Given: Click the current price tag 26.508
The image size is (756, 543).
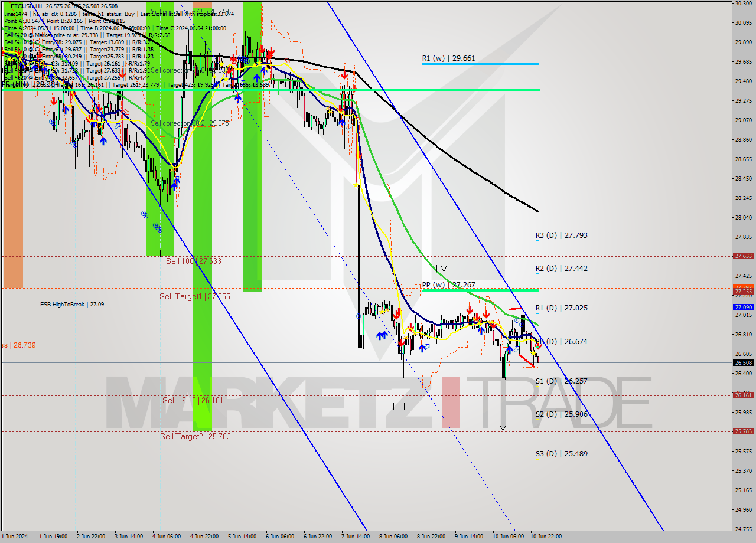Looking at the screenshot, I should [743, 363].
